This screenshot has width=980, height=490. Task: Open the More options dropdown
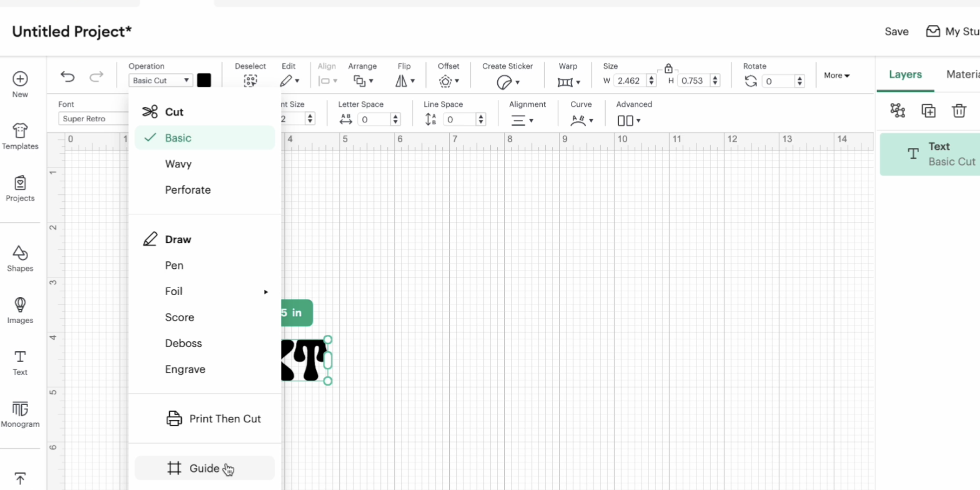point(837,75)
